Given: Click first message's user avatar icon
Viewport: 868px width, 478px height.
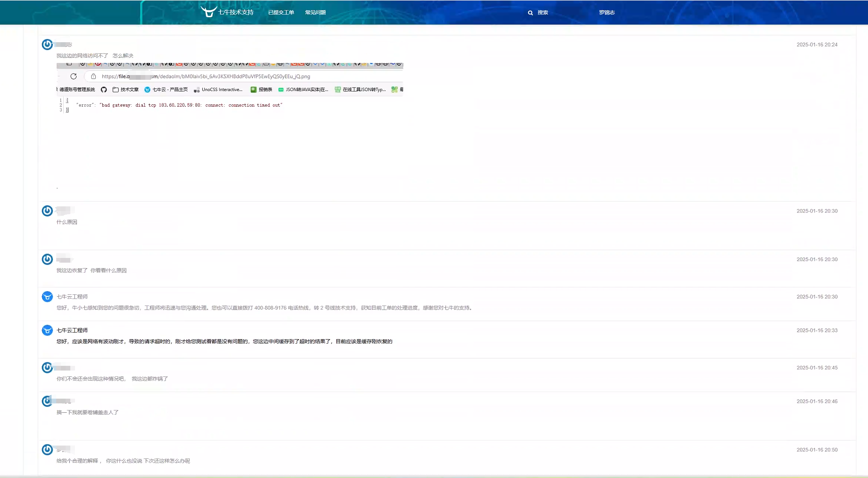Looking at the screenshot, I should [47, 45].
